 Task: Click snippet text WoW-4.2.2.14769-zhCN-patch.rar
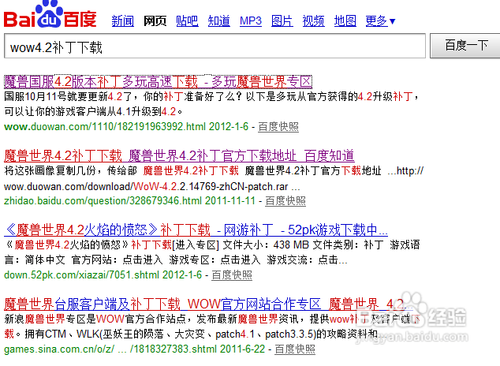pos(211,186)
